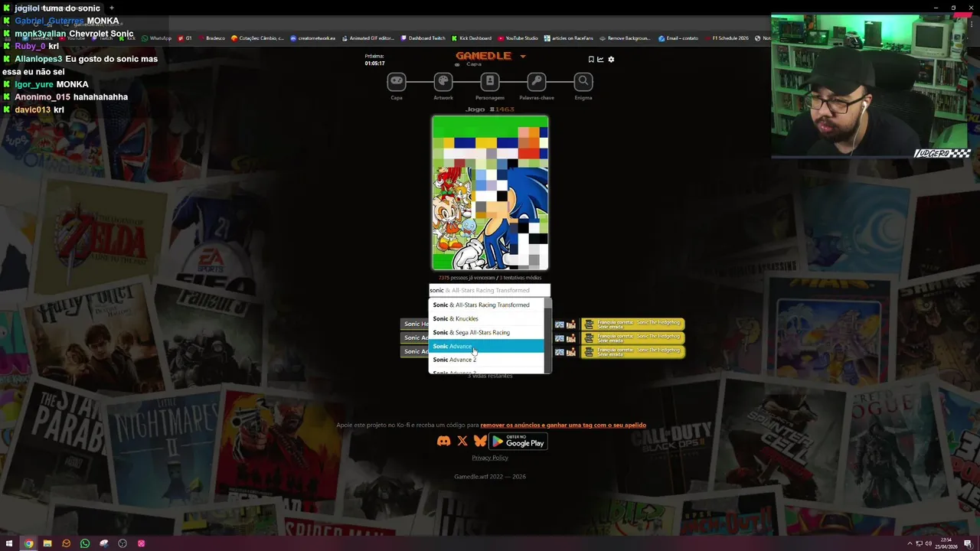Viewport: 980px width, 551px height.
Task: Click genre icon beside first guess
Action: point(571,324)
